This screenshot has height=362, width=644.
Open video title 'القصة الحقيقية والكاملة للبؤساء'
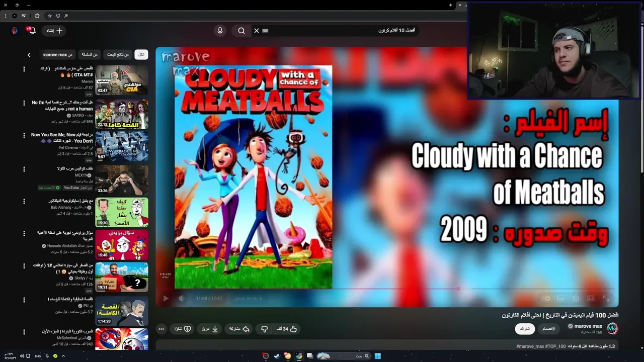pyautogui.click(x=70, y=299)
